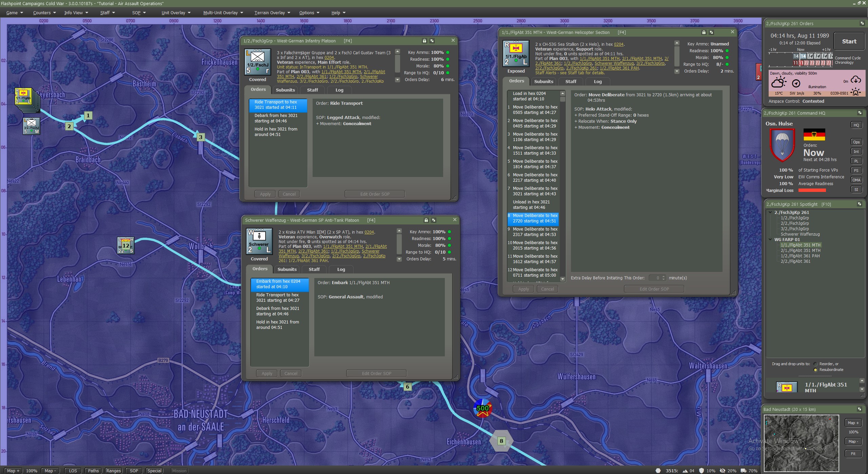Click the CH-53G helicopter section counter icon
The width and height of the screenshot is (868, 474).
(516, 54)
